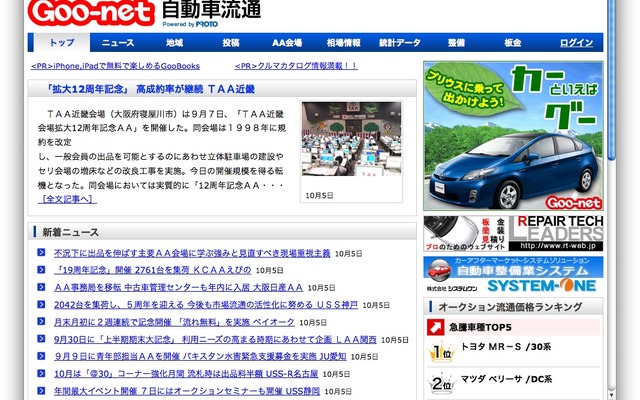Click the Prius カーといえばグー banner

tap(513, 136)
